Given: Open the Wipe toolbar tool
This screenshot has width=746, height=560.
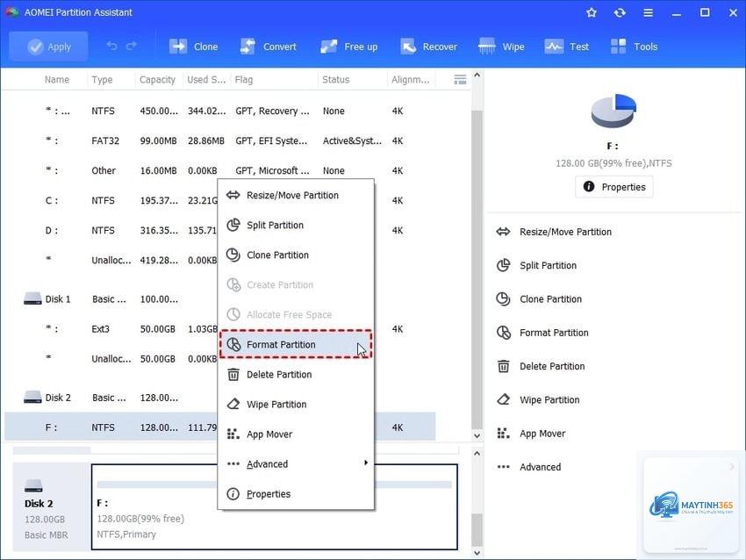Looking at the screenshot, I should 501,47.
